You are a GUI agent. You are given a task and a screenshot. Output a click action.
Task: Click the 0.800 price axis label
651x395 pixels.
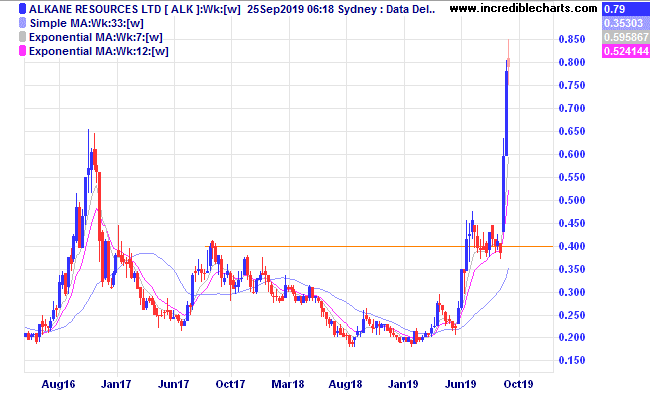(572, 62)
